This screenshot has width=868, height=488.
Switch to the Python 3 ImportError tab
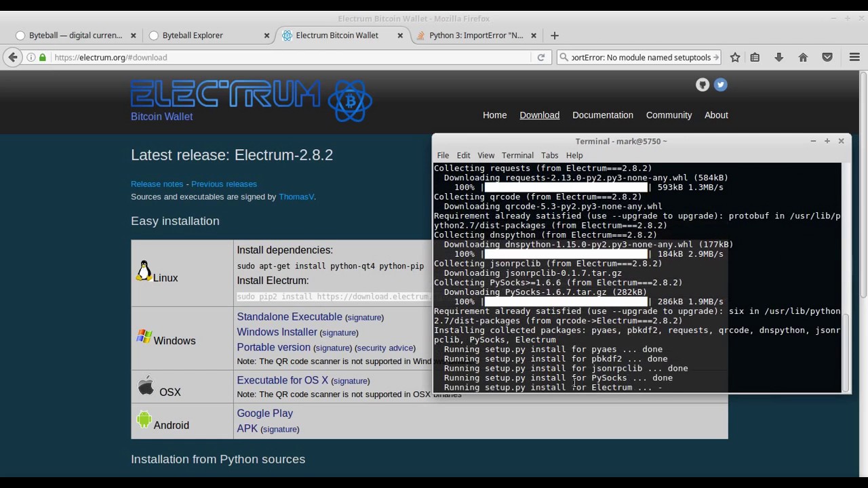[475, 35]
